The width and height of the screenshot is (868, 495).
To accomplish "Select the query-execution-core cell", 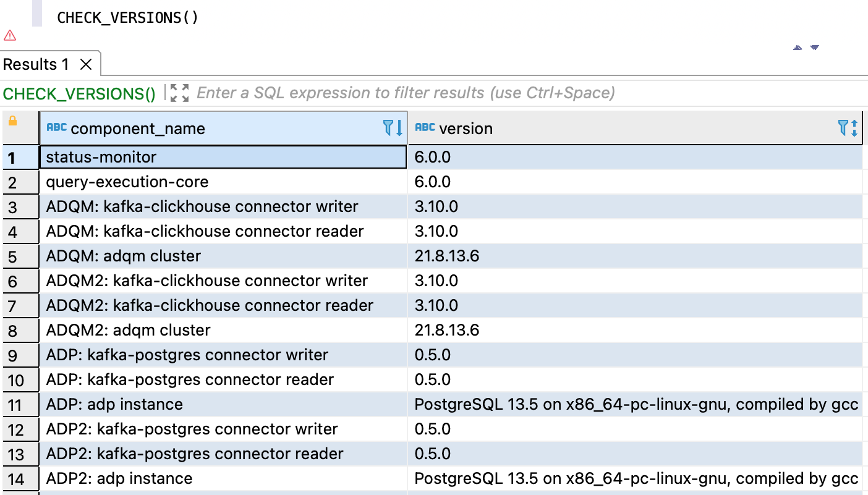I will coord(223,182).
